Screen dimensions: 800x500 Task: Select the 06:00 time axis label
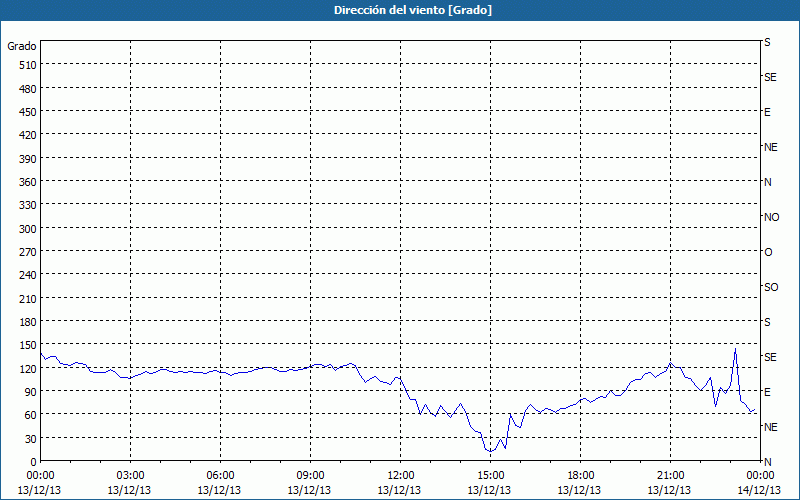tap(220, 476)
